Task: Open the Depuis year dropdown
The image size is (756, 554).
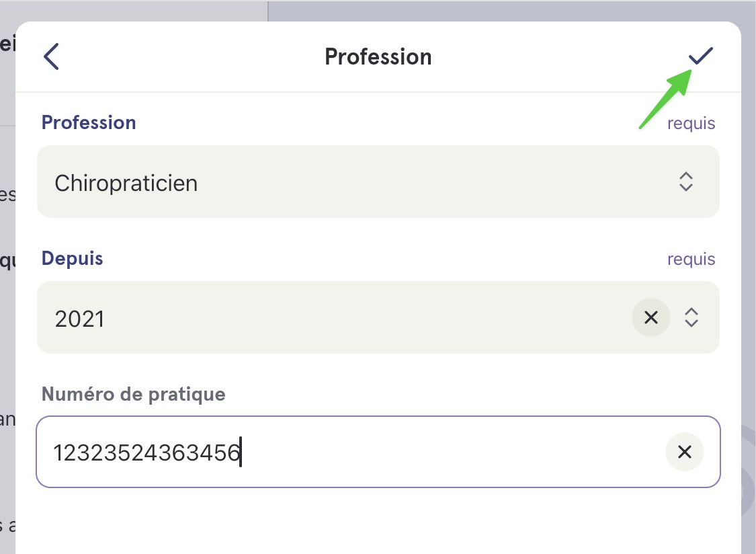Action: pyautogui.click(x=378, y=317)
